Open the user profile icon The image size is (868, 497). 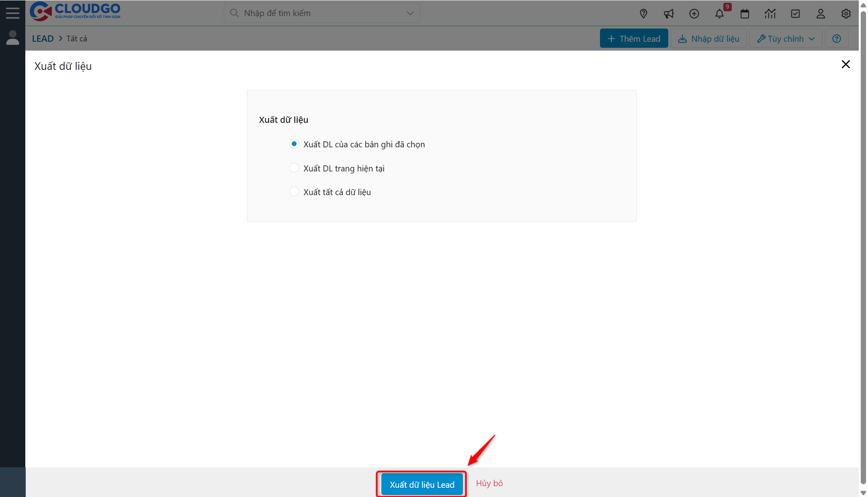[821, 13]
